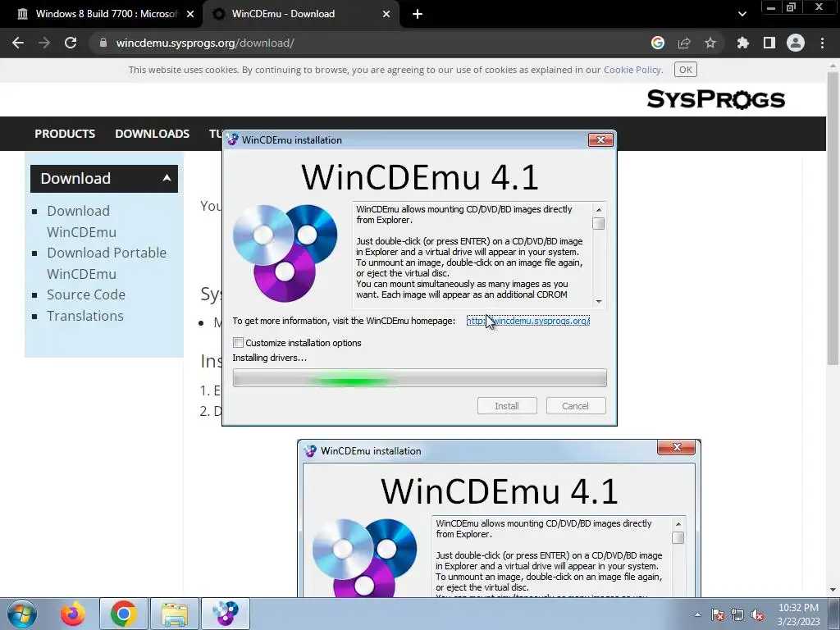Enable Customize installation options checkbox

(239, 342)
